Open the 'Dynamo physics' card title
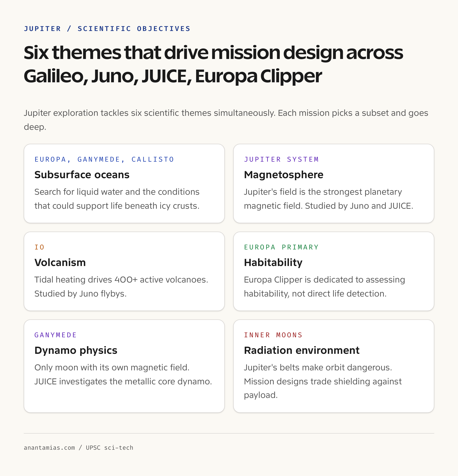458x476 pixels. [76, 350]
